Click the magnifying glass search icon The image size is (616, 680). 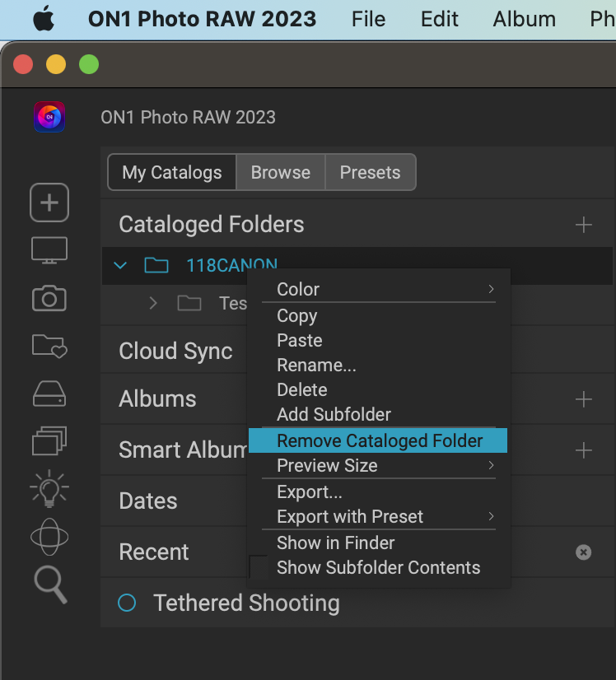coord(49,585)
